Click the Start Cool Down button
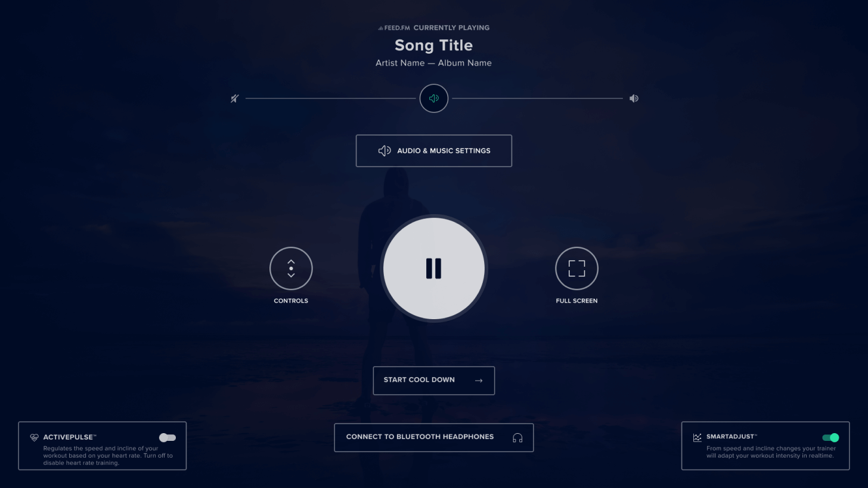The height and width of the screenshot is (488, 868). click(x=434, y=381)
